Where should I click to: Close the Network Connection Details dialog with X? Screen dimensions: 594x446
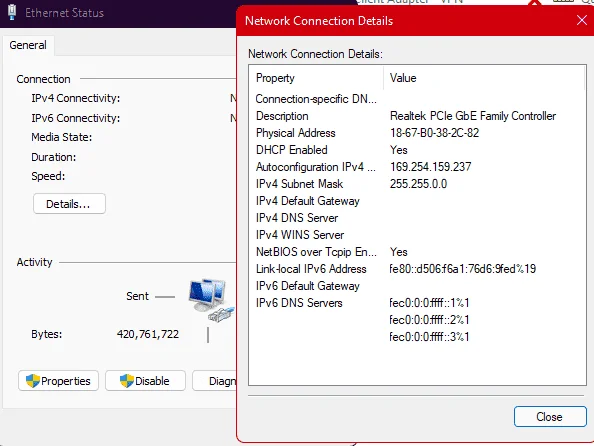(582, 20)
